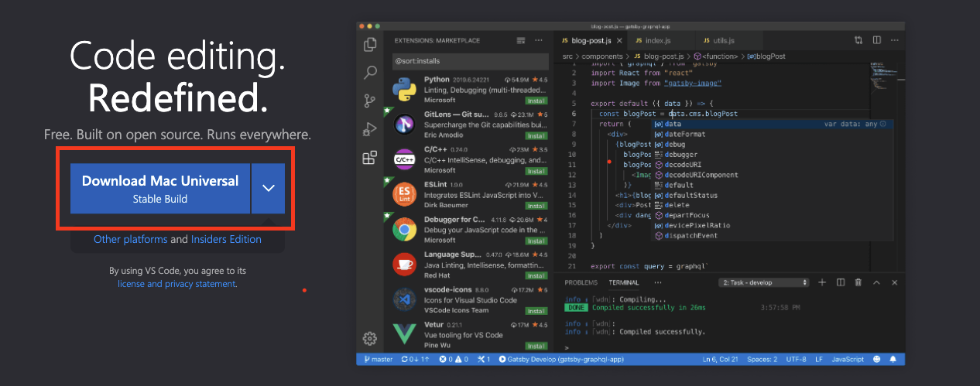
Task: Open terminal panel overflow ellipsis
Action: (658, 282)
